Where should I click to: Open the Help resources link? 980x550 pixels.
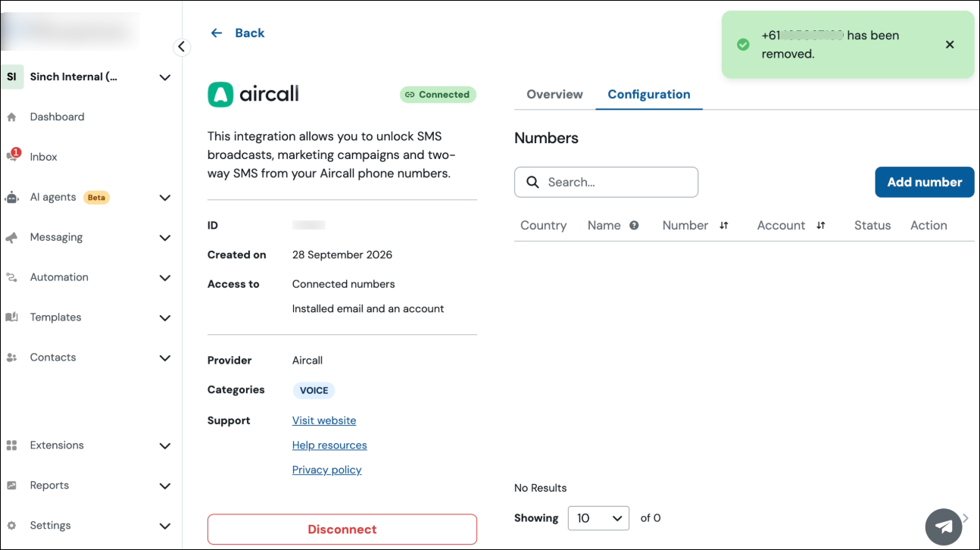(x=329, y=445)
